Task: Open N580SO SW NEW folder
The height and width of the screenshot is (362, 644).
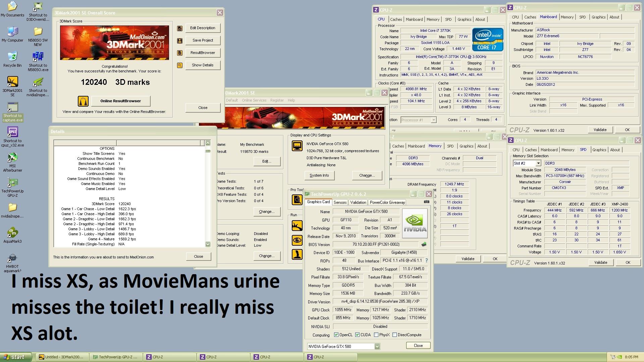Action: pos(38,37)
